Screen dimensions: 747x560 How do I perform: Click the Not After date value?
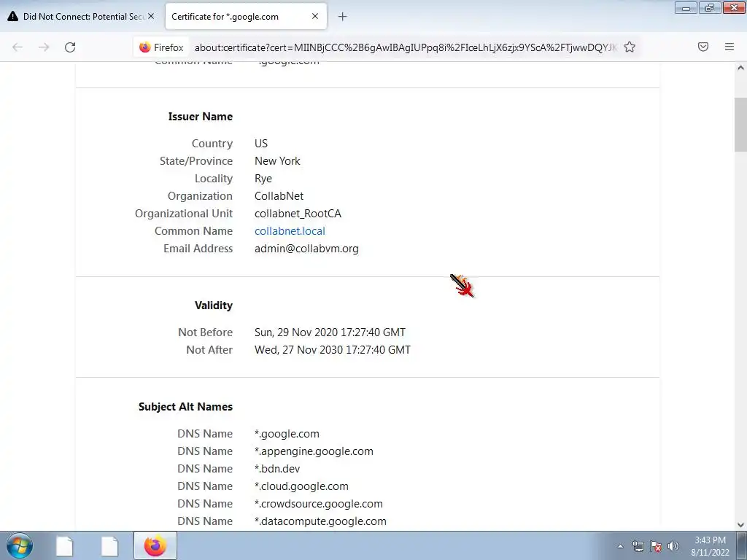coord(333,350)
